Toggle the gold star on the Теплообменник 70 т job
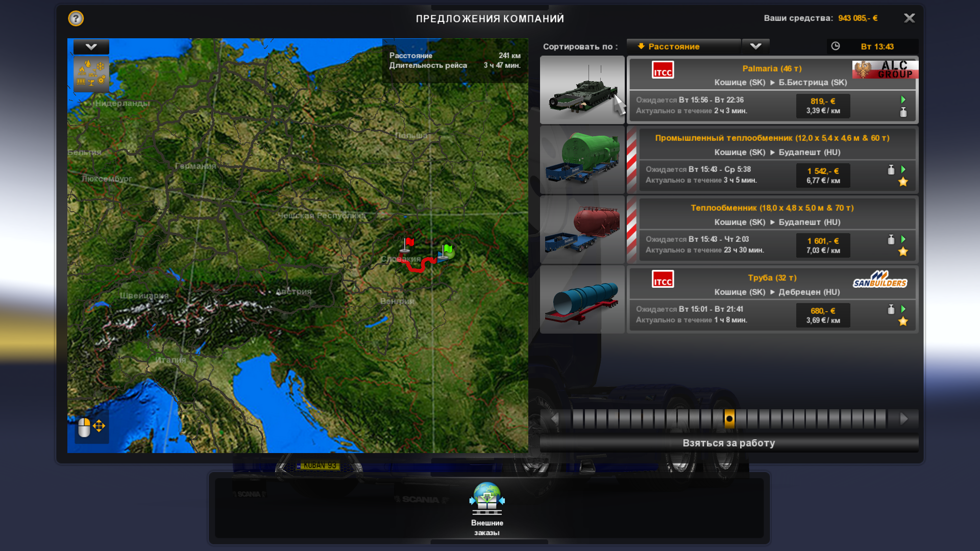 tap(903, 252)
